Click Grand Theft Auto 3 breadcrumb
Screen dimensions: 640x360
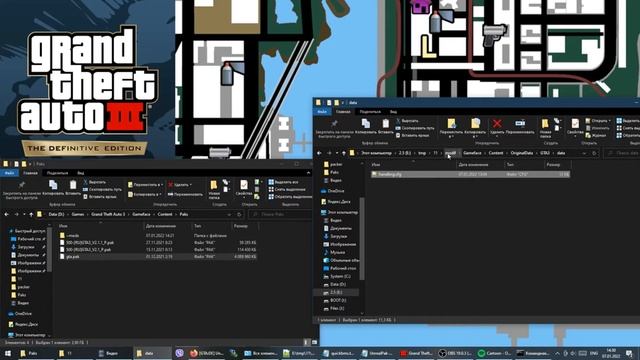[x=108, y=214]
